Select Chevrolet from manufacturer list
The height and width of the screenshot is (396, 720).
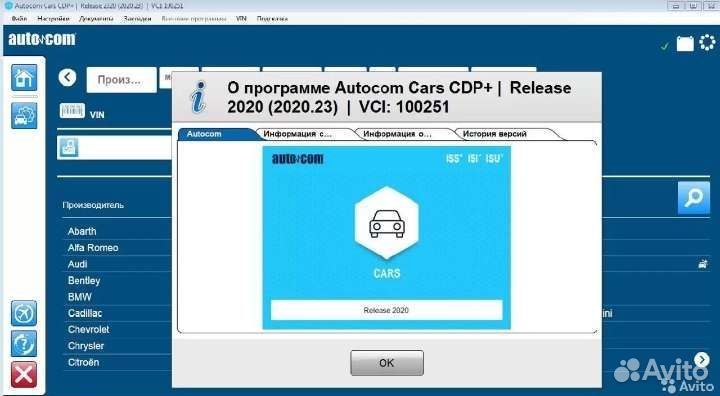89,329
